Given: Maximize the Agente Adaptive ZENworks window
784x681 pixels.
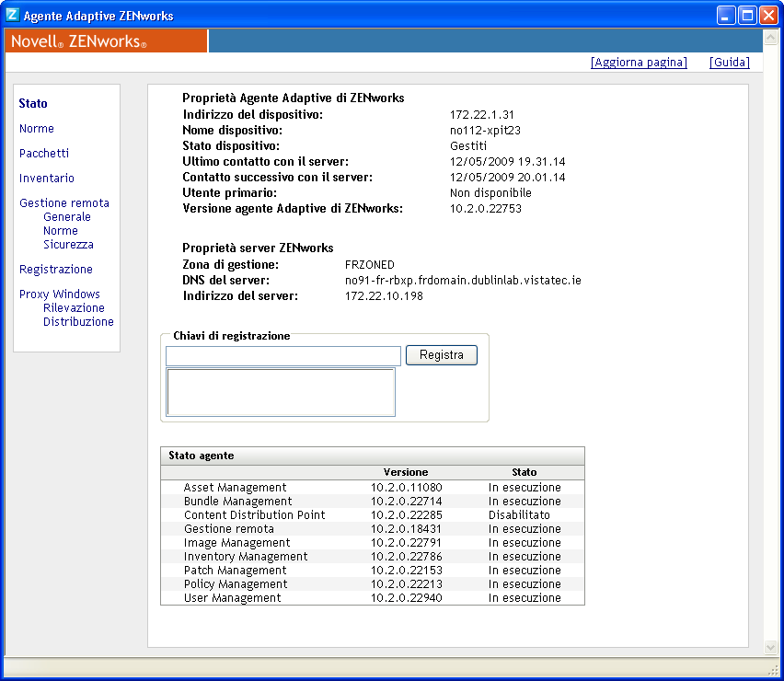Looking at the screenshot, I should click(747, 15).
